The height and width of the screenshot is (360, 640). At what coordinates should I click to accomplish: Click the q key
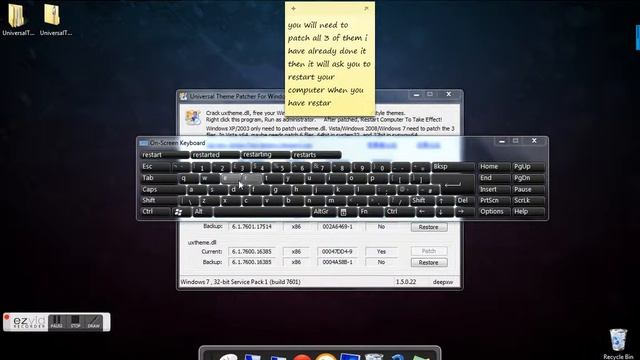(189, 178)
